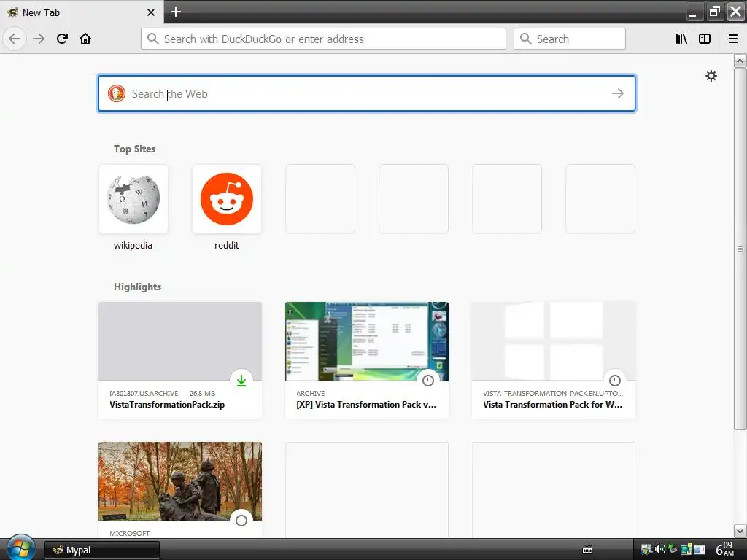
Task: Go back using the back arrow
Action: point(15,39)
